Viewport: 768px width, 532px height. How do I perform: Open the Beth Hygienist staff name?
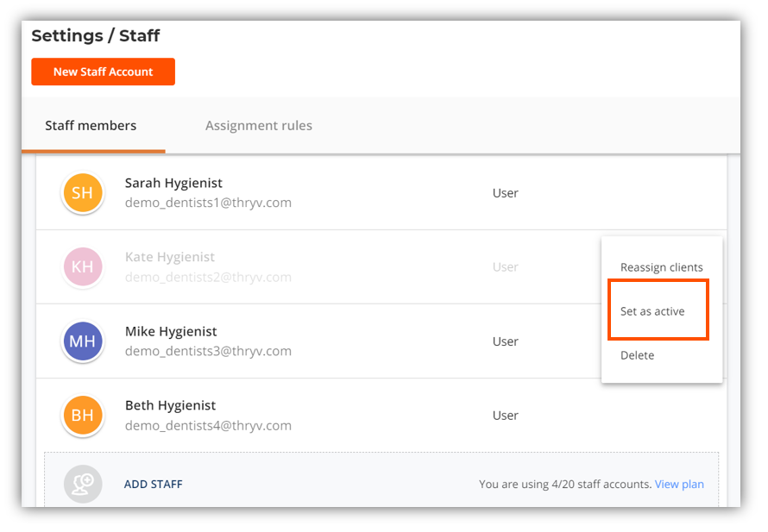(171, 405)
